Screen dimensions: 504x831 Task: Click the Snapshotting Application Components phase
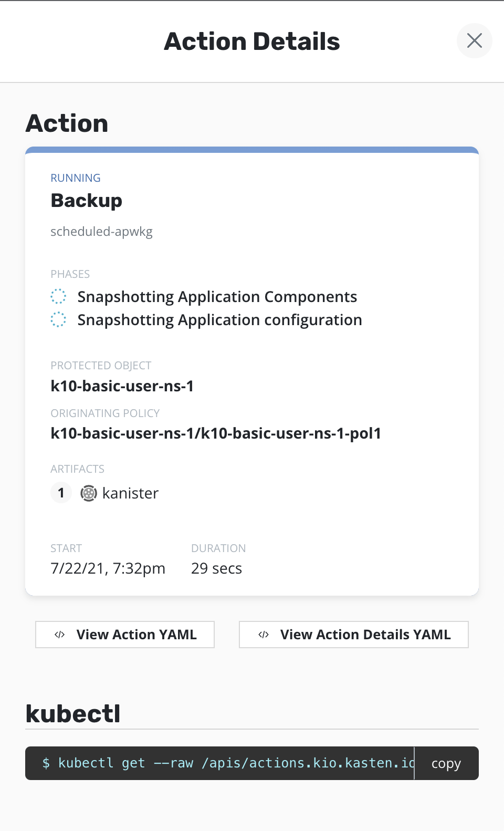(217, 297)
